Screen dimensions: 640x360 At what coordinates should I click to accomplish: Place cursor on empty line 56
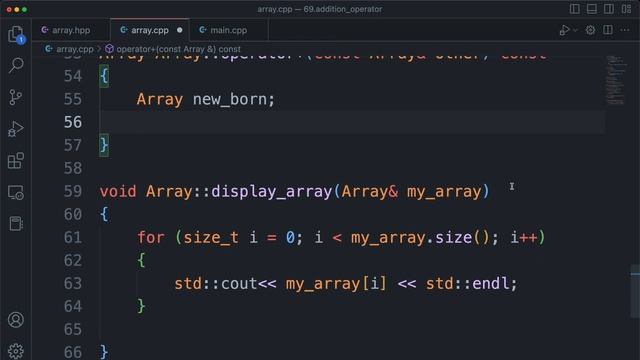pyautogui.click(x=352, y=122)
